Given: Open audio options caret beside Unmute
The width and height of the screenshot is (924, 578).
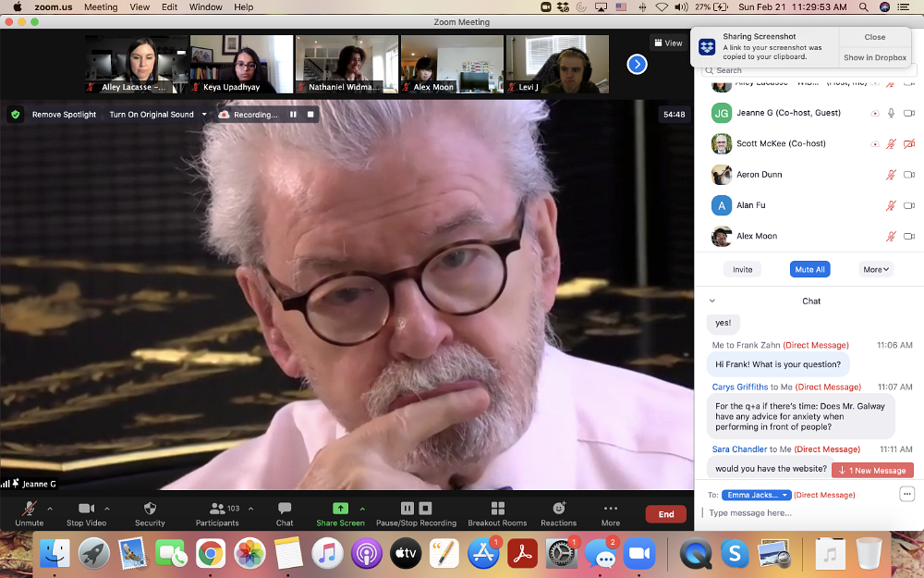Looking at the screenshot, I should click(x=50, y=509).
